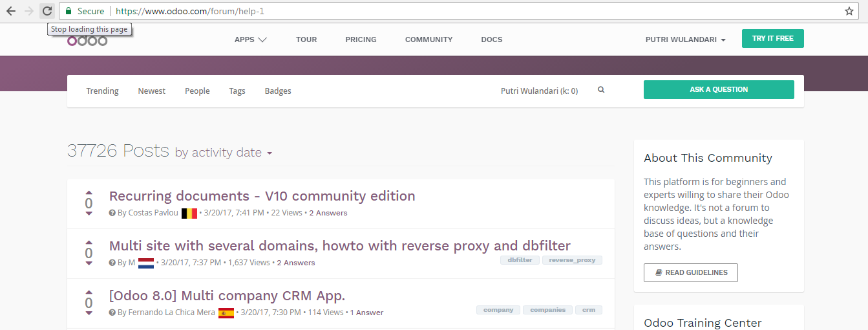Upvote the Multi company CRM App post

(x=89, y=292)
